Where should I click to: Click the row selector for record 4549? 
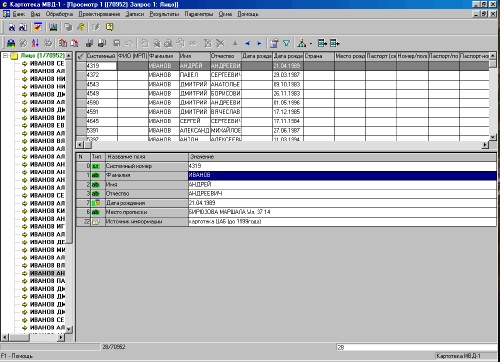coord(81,94)
